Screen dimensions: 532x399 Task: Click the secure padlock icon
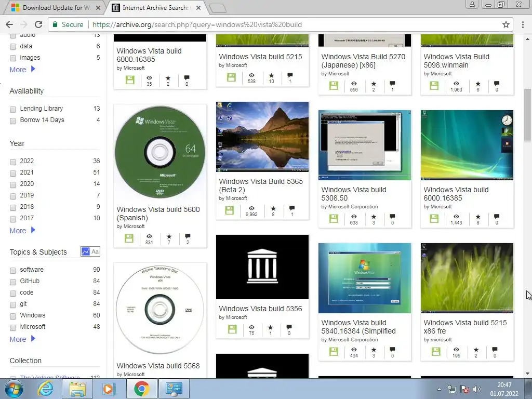tap(55, 24)
